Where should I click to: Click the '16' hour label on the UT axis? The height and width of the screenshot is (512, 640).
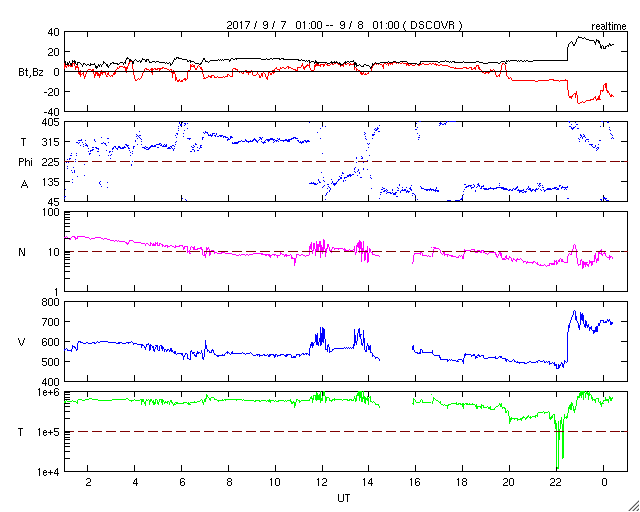pyautogui.click(x=416, y=482)
